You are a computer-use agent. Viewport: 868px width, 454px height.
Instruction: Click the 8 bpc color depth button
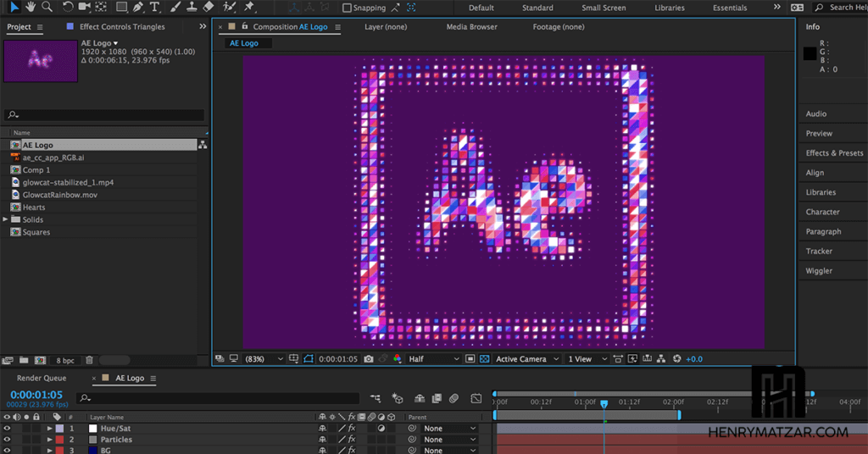pyautogui.click(x=64, y=360)
